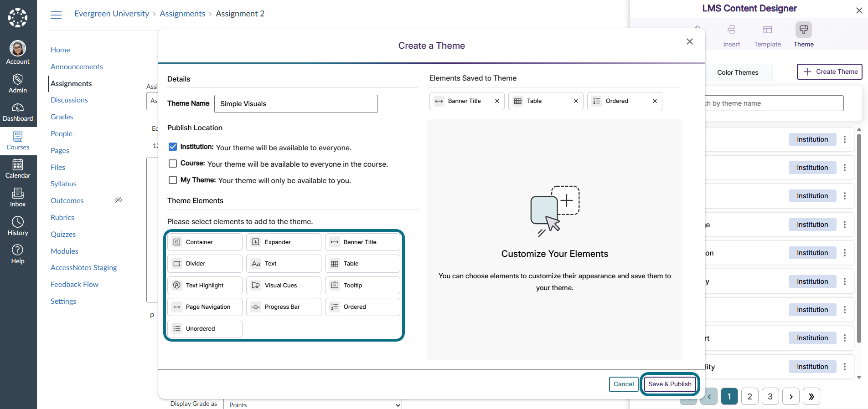
Task: Close the Create a Theme dialog
Action: pyautogui.click(x=690, y=41)
